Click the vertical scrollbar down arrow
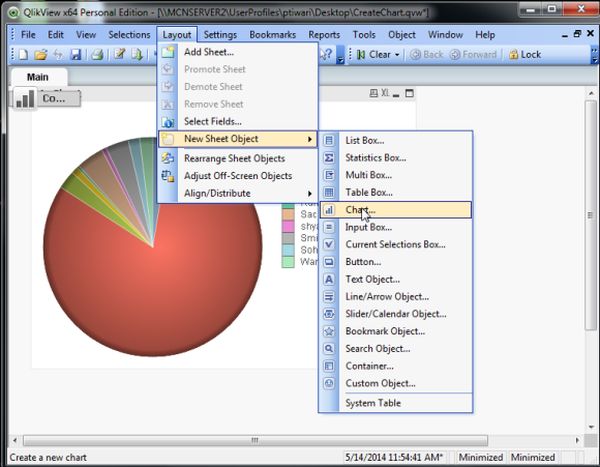 (591, 427)
